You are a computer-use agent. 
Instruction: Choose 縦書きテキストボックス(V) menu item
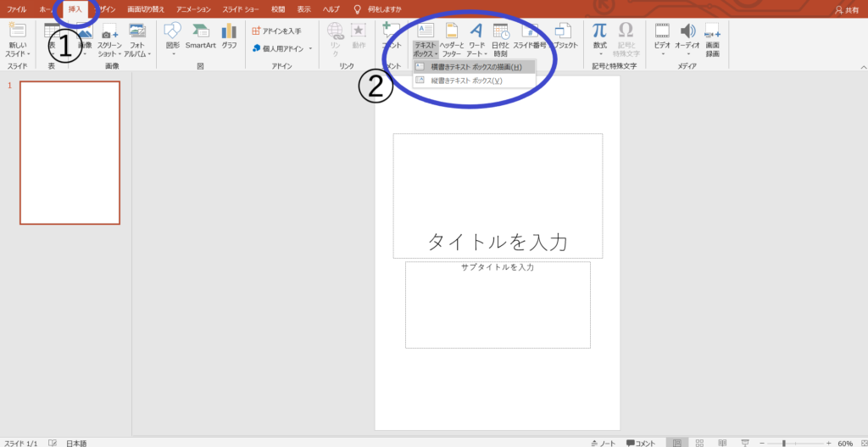coord(475,81)
